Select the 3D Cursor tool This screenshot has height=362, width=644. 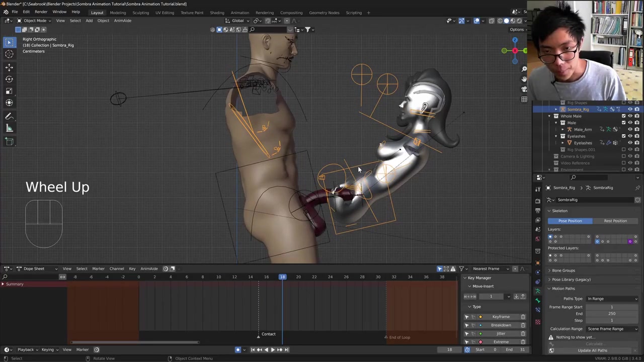[9, 54]
